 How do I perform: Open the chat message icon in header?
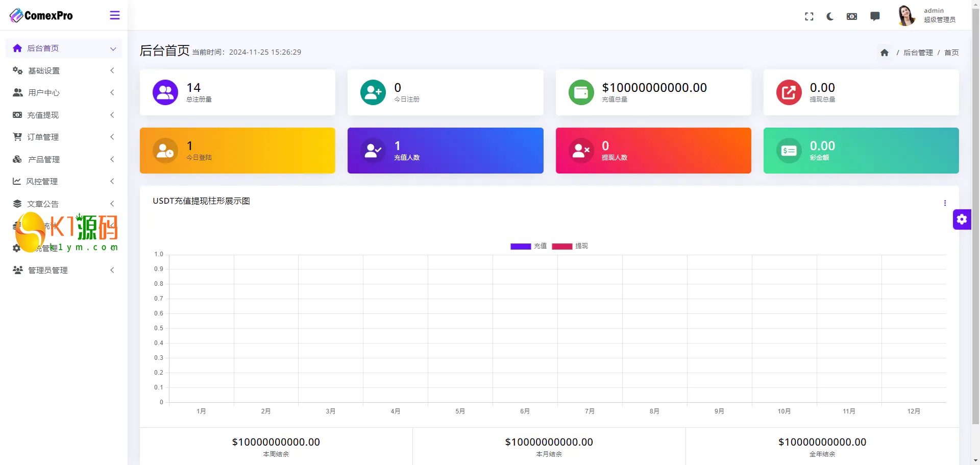[875, 16]
